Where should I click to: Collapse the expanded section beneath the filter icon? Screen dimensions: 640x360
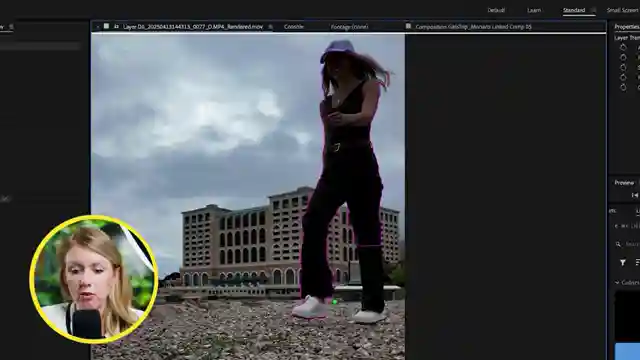point(617,282)
